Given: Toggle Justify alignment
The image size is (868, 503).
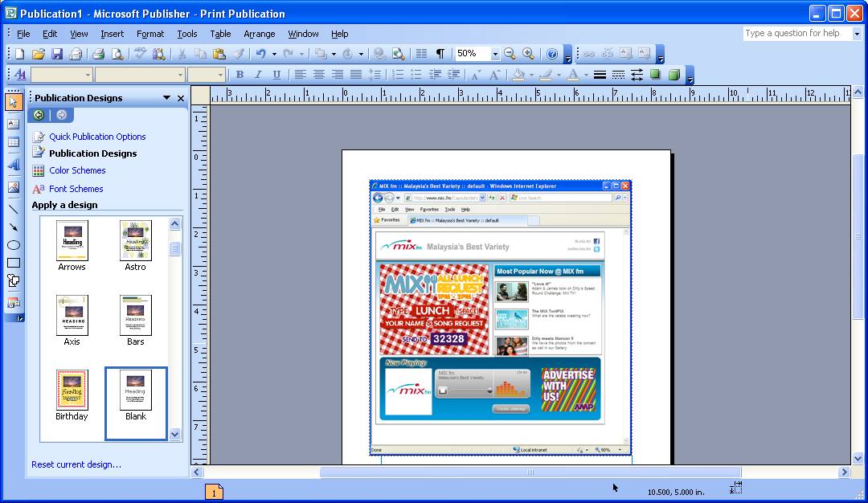Looking at the screenshot, I should pyautogui.click(x=356, y=75).
